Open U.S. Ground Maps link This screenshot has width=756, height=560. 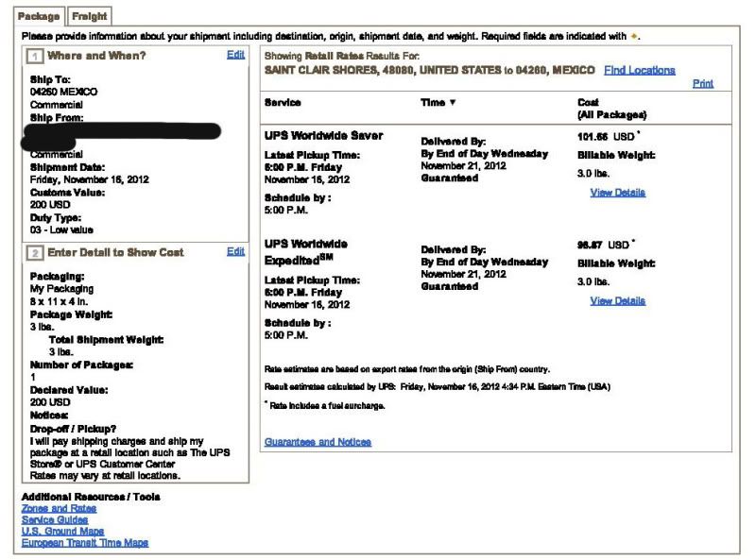62,531
